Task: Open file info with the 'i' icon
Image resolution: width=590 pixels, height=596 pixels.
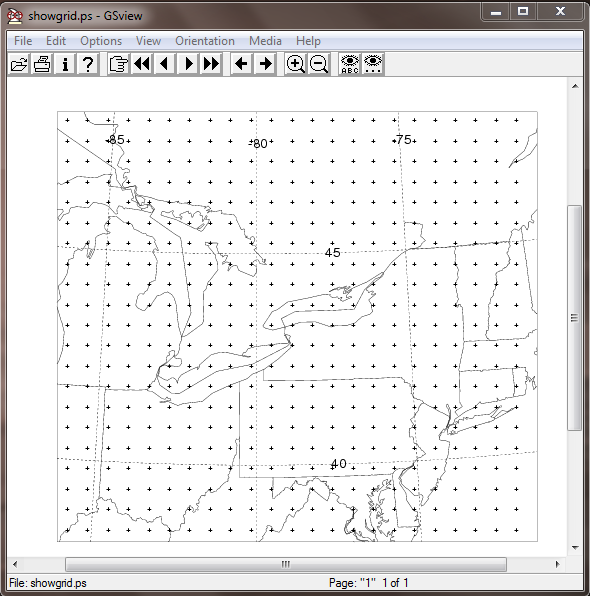Action: (65, 64)
